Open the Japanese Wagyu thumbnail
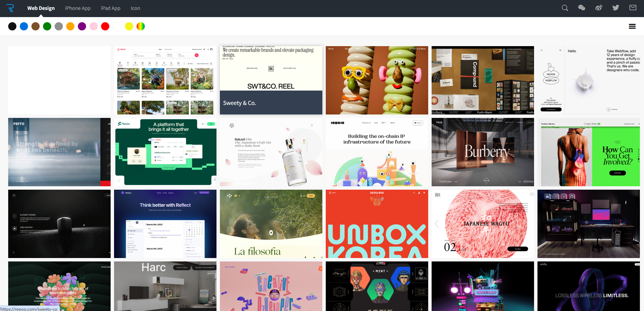 483,224
